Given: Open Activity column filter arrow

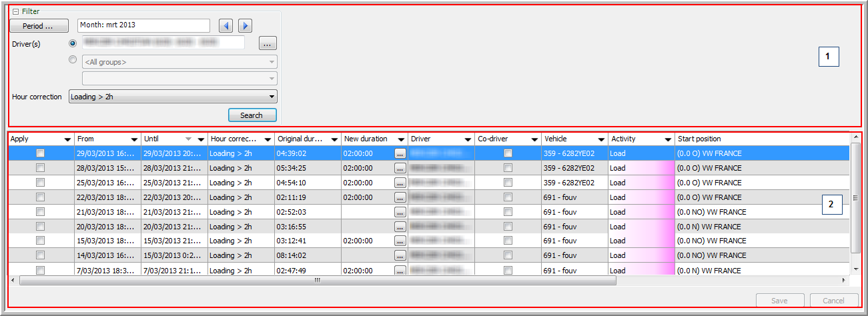Looking at the screenshot, I should [x=668, y=139].
